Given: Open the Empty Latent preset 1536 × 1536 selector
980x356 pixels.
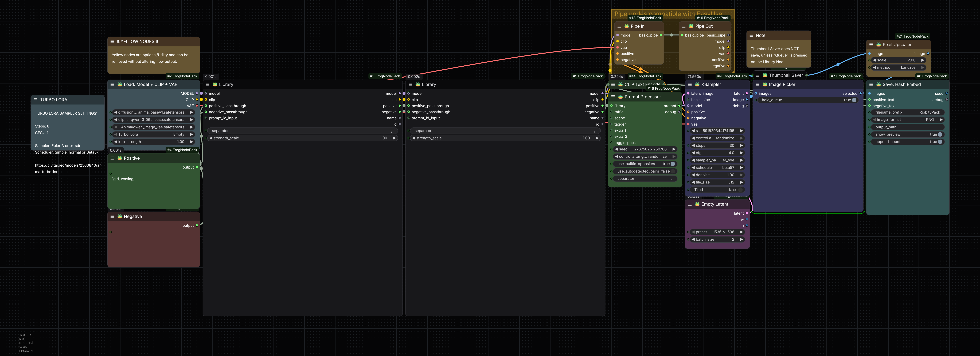Looking at the screenshot, I should tap(717, 232).
